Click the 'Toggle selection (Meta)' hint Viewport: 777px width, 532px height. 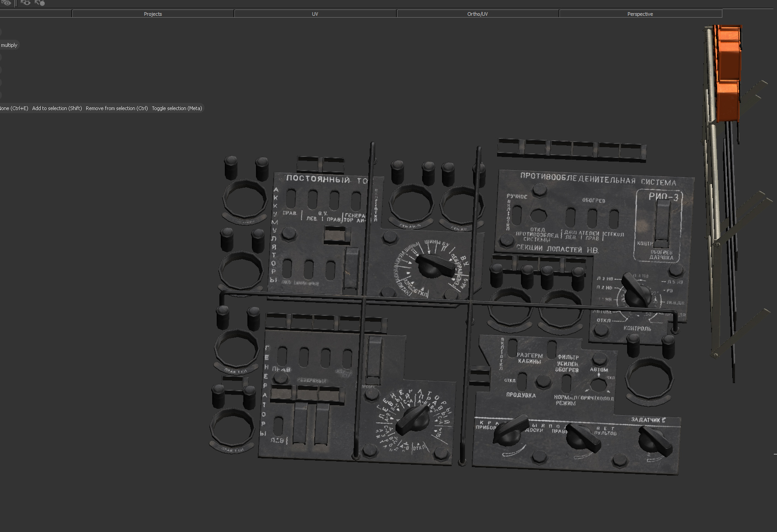[x=177, y=108]
